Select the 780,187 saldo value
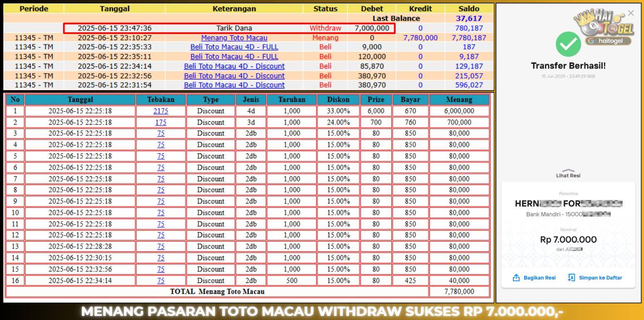The height and width of the screenshot is (320, 644). point(469,28)
